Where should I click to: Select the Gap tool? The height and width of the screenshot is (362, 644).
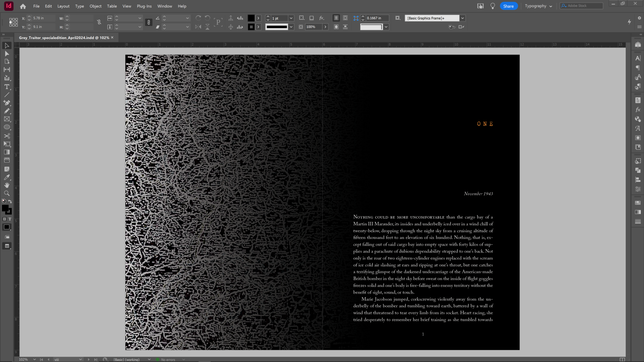coord(7,70)
